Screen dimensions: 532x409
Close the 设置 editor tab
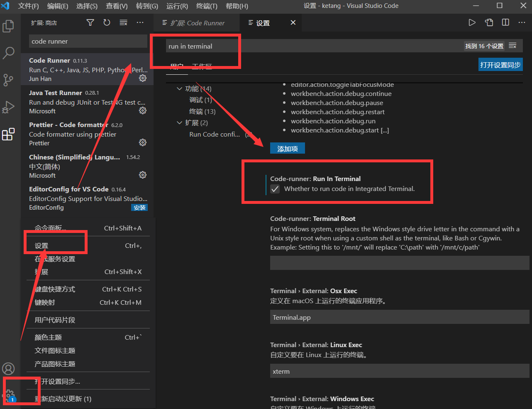click(293, 22)
